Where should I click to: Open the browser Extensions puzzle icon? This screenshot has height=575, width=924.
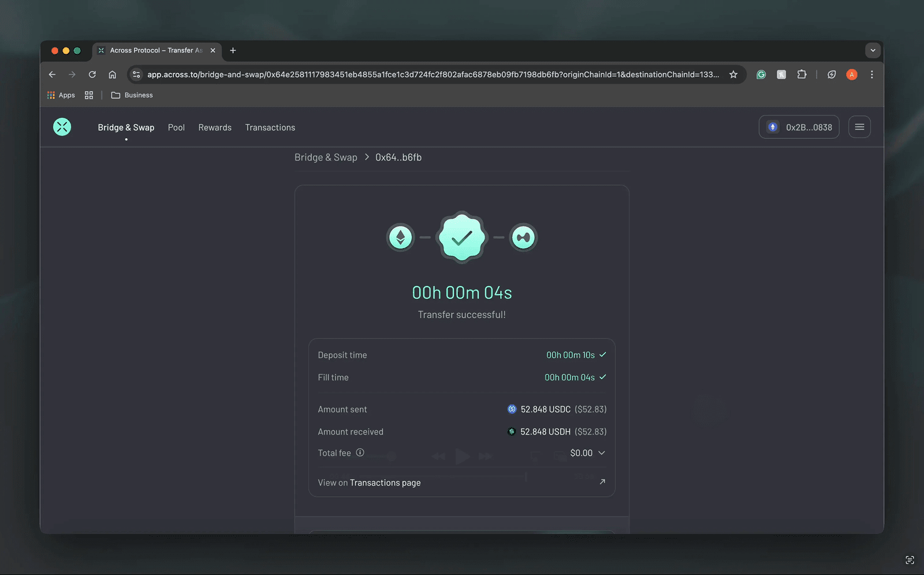point(802,75)
